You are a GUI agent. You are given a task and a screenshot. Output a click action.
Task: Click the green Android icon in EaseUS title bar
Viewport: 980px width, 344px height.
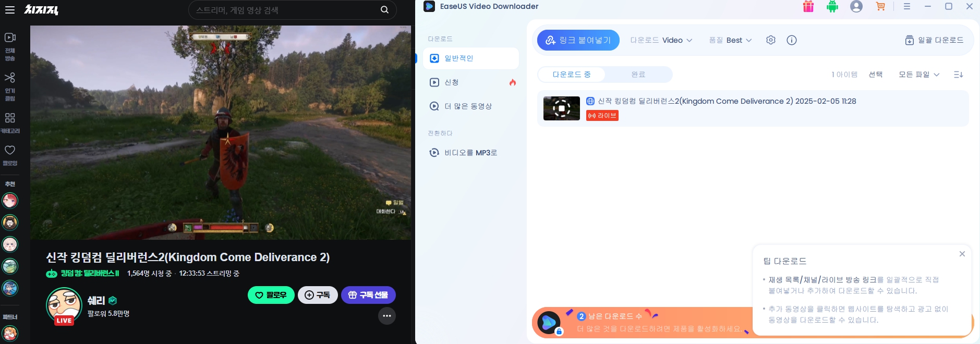[832, 7]
